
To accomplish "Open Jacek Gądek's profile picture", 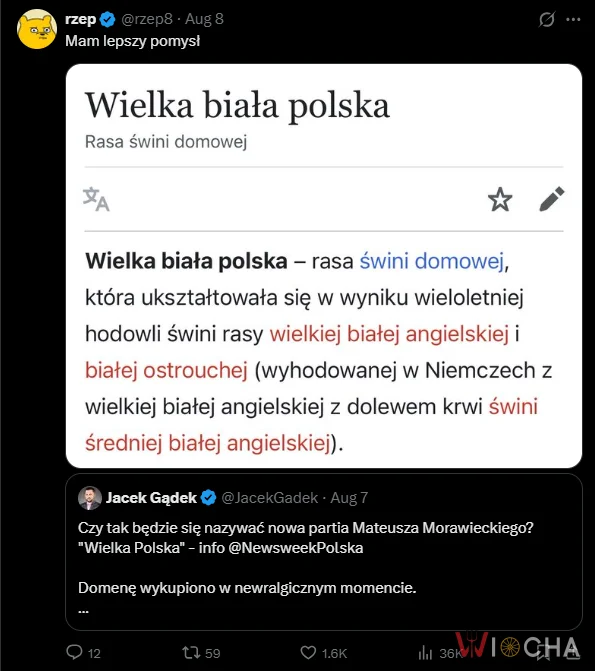I will pos(89,498).
